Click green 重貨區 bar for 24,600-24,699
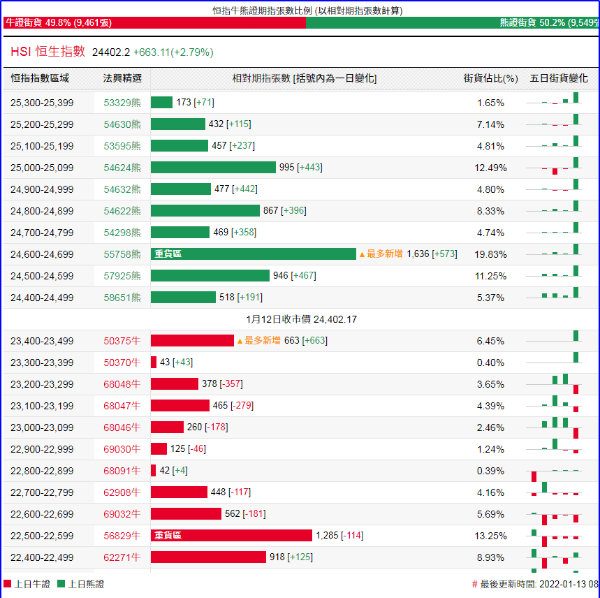Screen dimensions: 600x598 pos(253,254)
